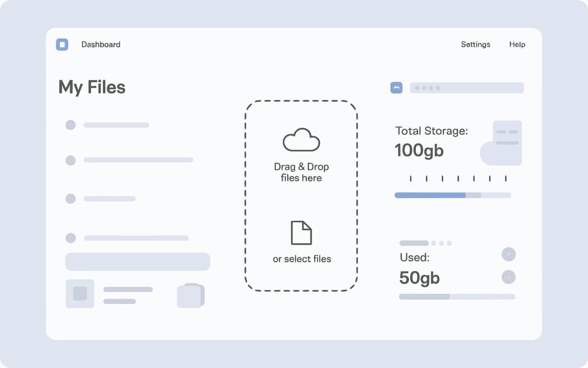Click the Used 50gb progress bar
This screenshot has height=368, width=588.
[x=457, y=297]
